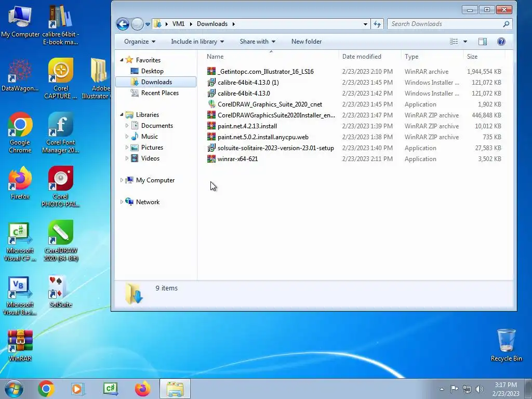Click the change view icon

pyautogui.click(x=454, y=42)
